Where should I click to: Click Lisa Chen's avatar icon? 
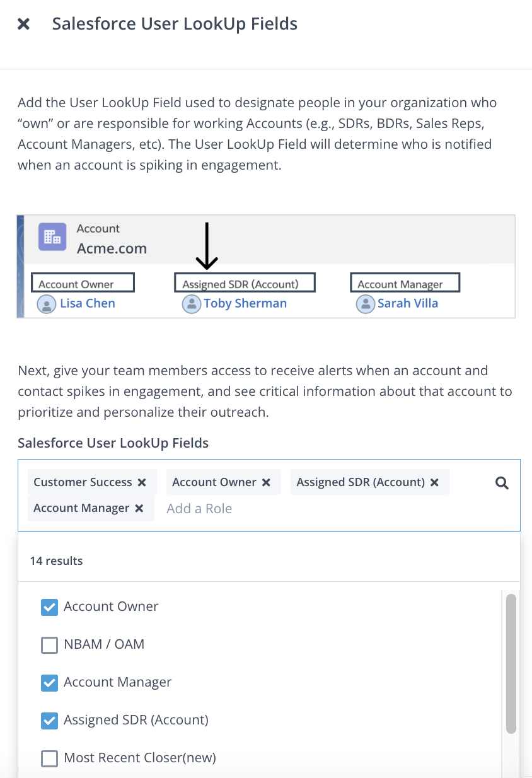click(47, 304)
